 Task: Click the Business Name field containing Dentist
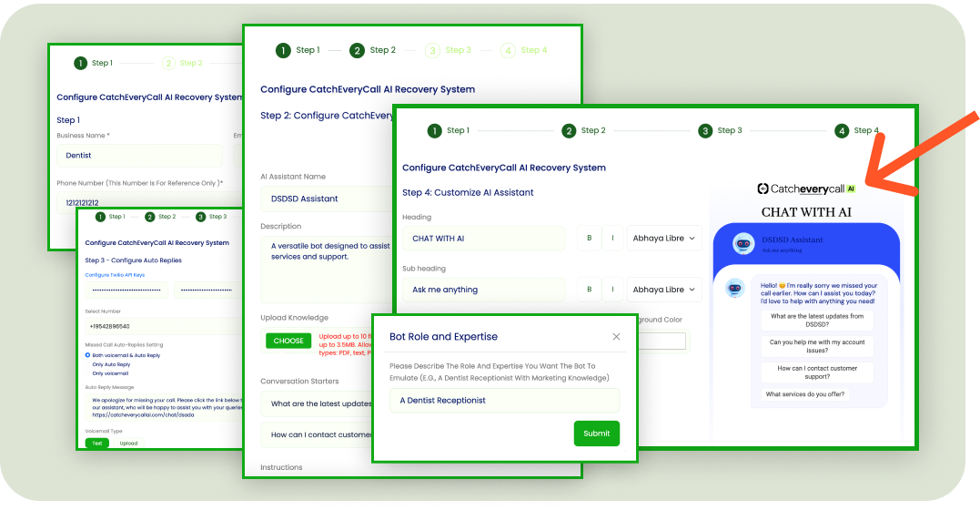139,156
